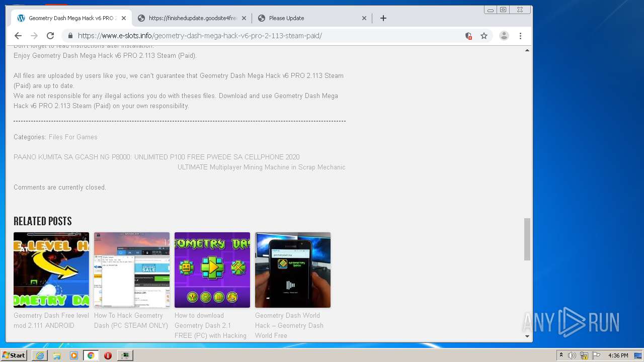This screenshot has height=362, width=644.
Task: Bookmark this page with the star icon
Action: 484,36
